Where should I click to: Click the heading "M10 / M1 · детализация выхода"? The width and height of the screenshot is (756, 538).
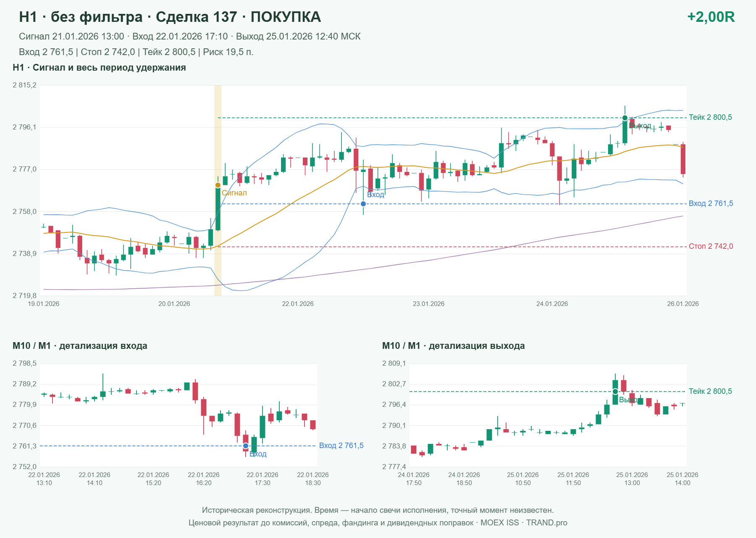(454, 346)
